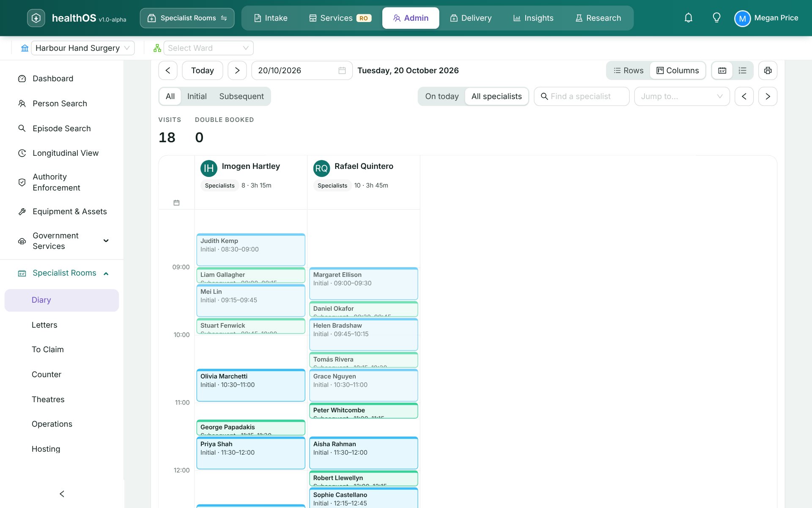Switch layout to Rows

(x=628, y=71)
